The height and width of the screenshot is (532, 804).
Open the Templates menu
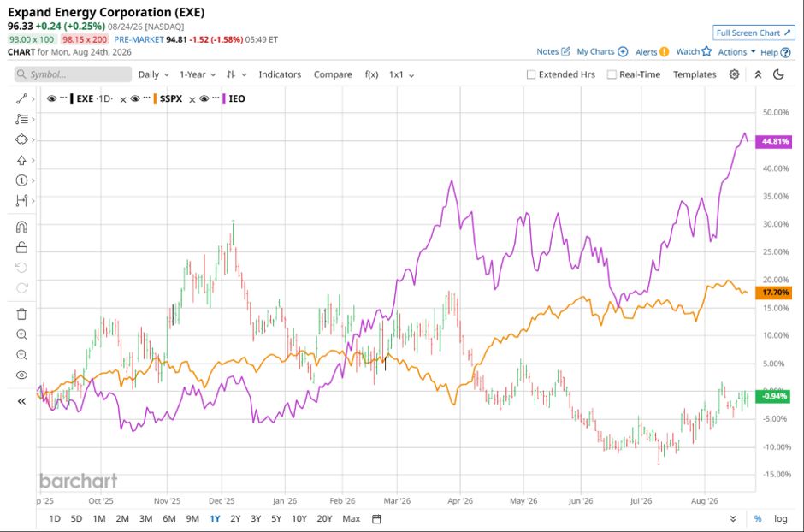(695, 74)
